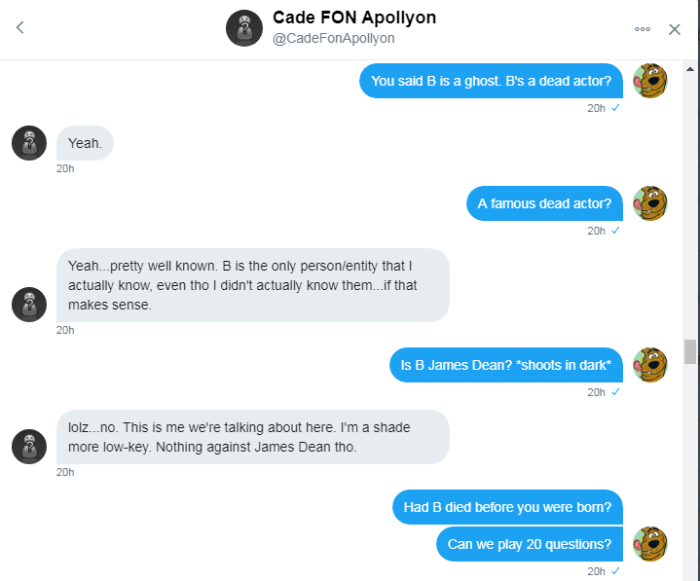Screen dimensions: 700x581
Task: Click sender avatar next to 'Yeah.' message
Action: tap(29, 143)
